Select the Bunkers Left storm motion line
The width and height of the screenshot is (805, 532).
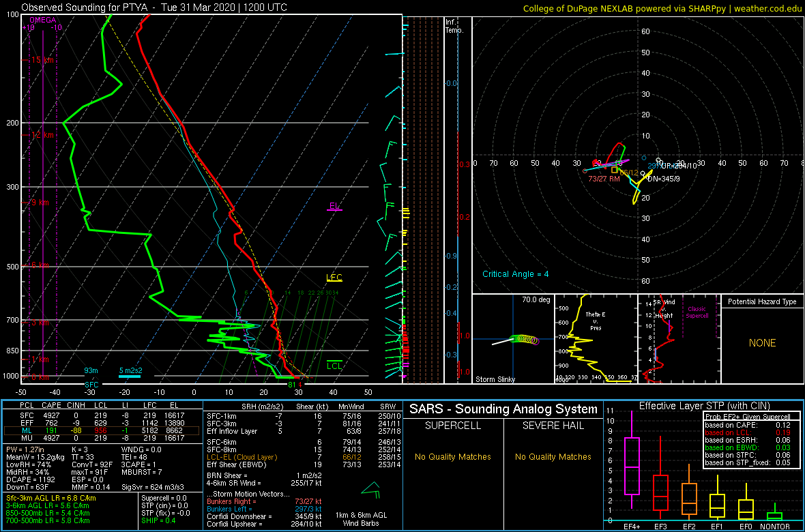click(265, 508)
